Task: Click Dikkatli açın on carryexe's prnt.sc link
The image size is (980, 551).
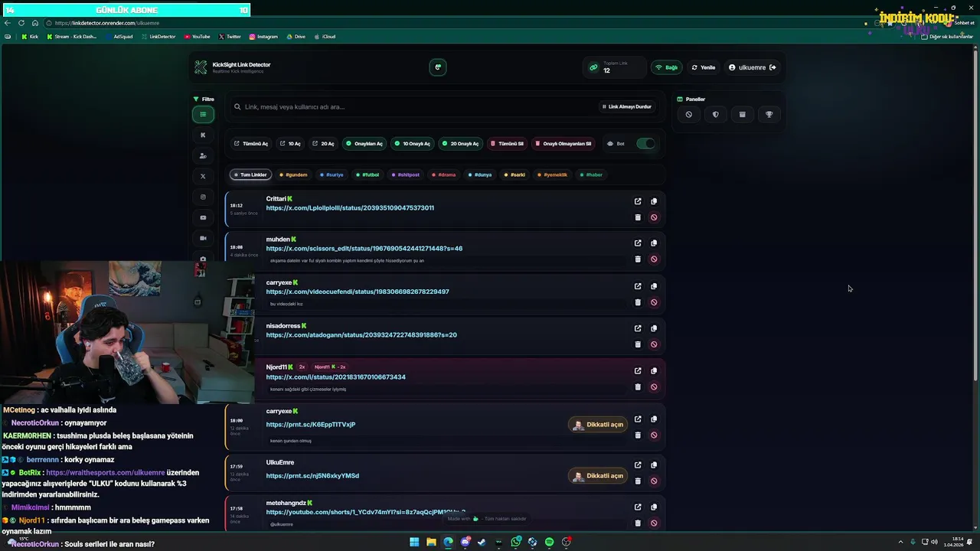Action: click(x=598, y=425)
